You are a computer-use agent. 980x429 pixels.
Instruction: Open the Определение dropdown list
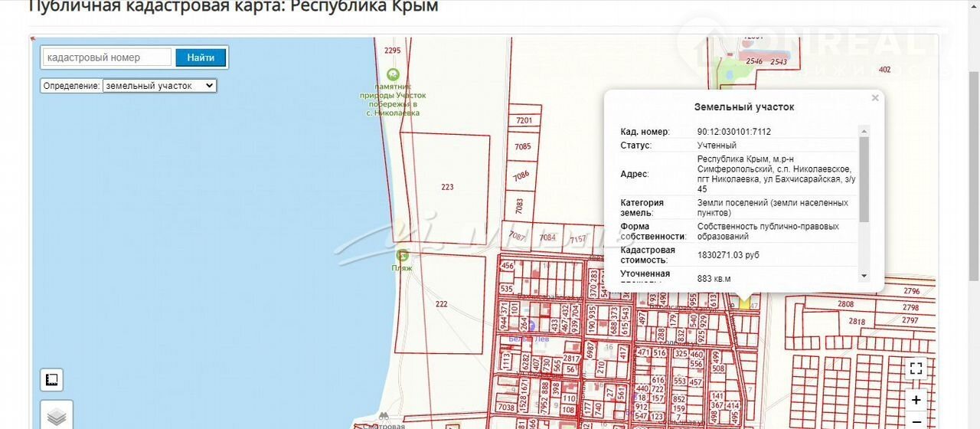pos(160,86)
